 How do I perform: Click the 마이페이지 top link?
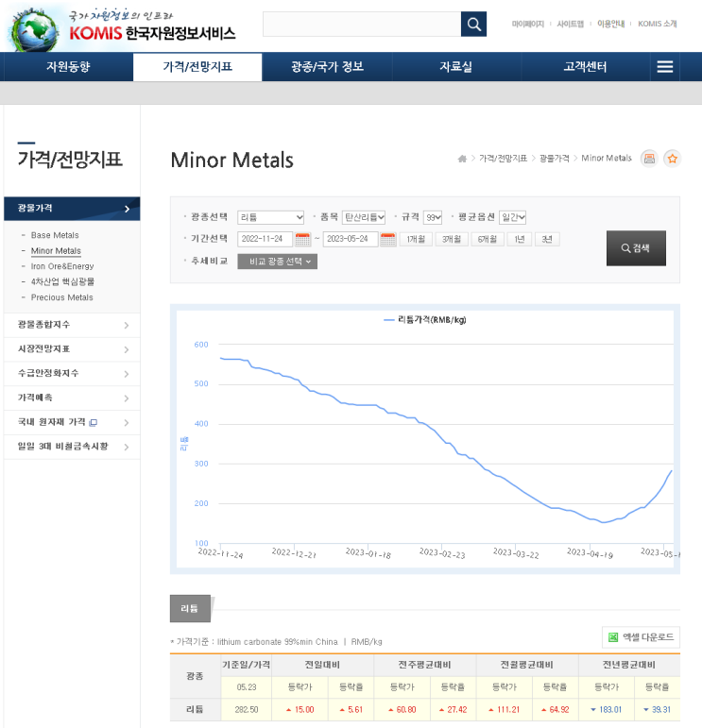528,24
